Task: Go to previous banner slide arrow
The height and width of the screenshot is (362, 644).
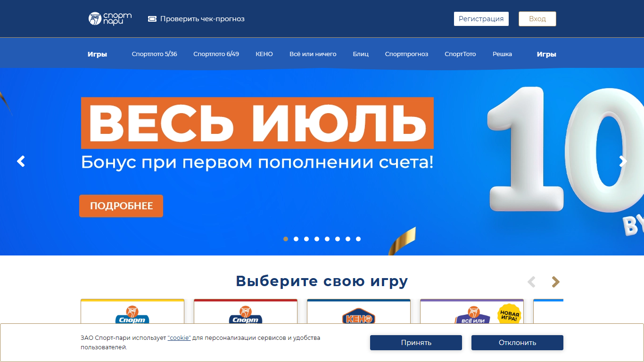Action: pos(21,162)
